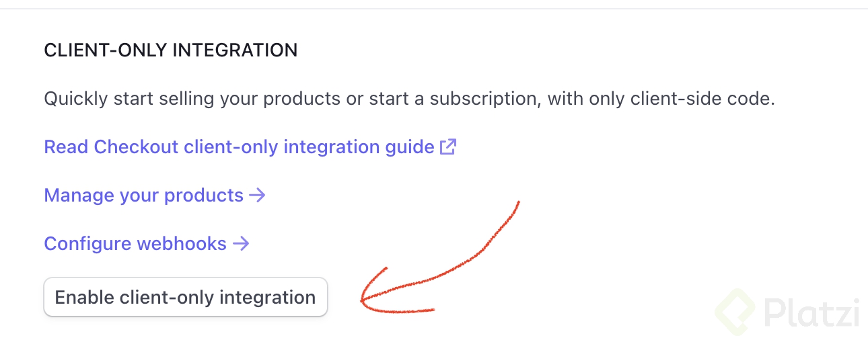This screenshot has height=340, width=868.
Task: Click the external link icon after the guide link
Action: (448, 146)
